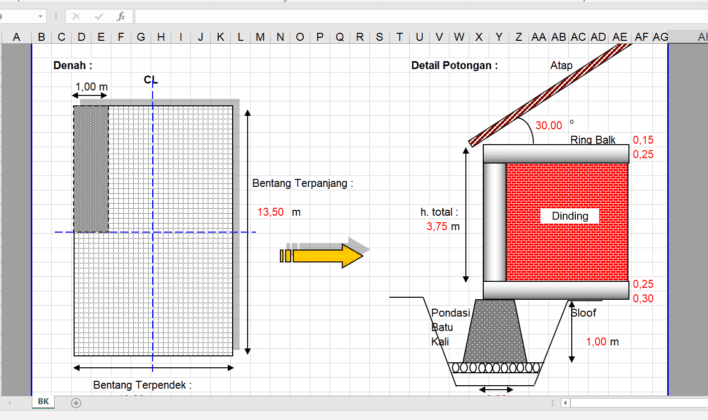Click inside the formula bar input
This screenshot has height=420, width=708.
pyautogui.click(x=400, y=17)
